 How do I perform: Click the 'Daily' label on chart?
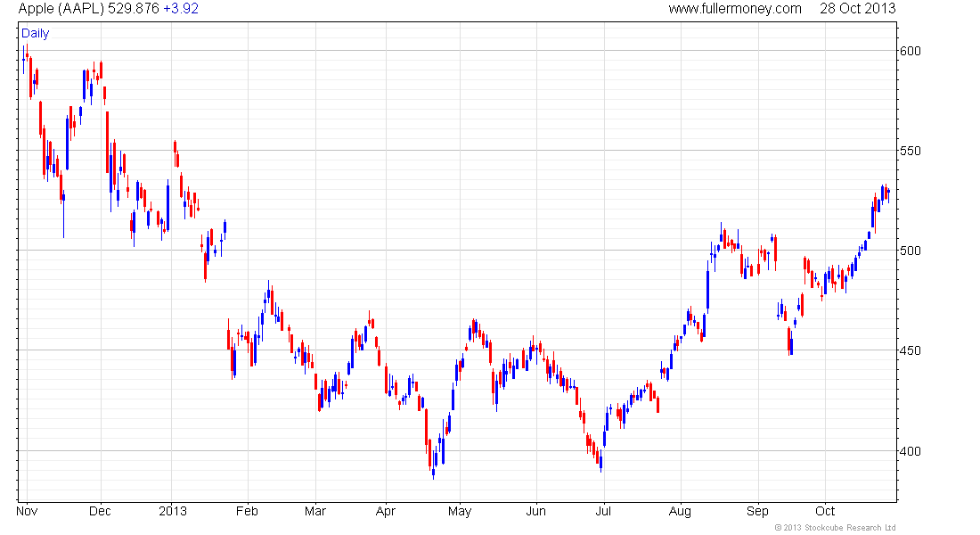[x=35, y=33]
